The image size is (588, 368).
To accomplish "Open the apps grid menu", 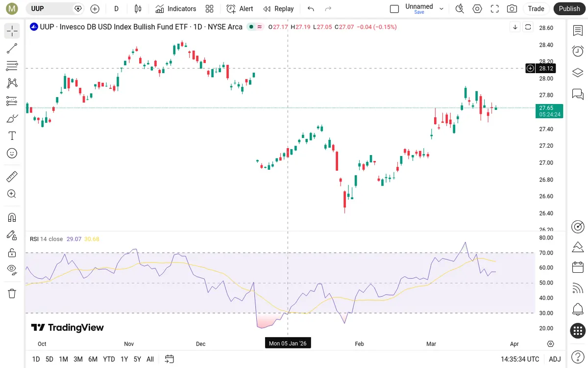I will click(x=578, y=331).
